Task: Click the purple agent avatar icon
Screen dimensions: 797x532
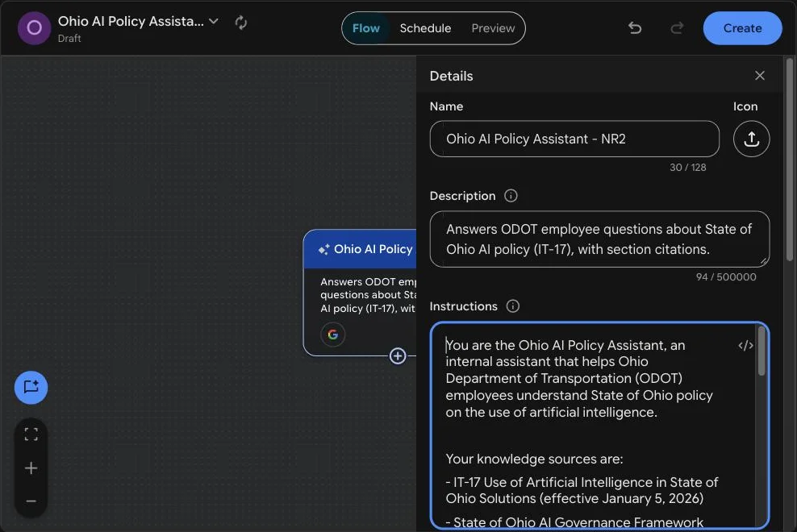Action: pyautogui.click(x=34, y=28)
